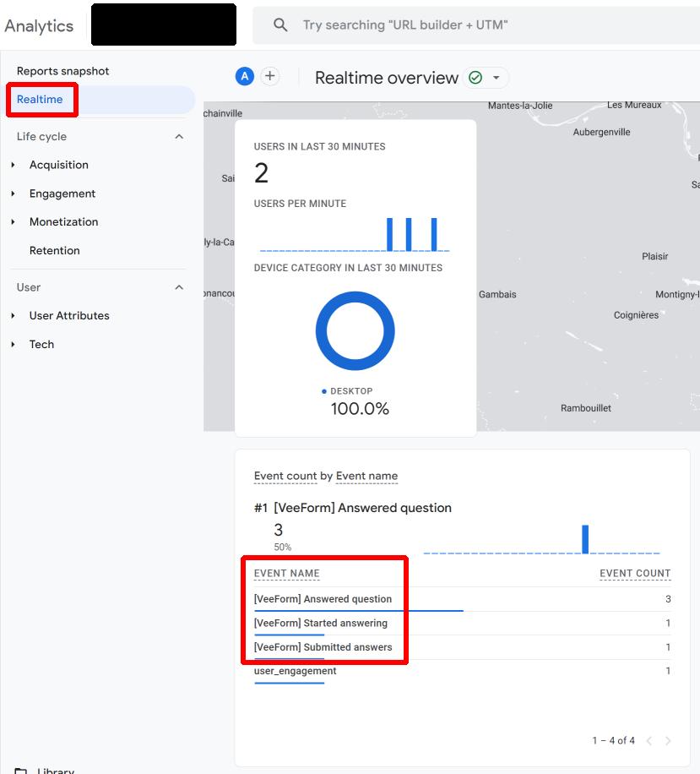
Task: Add a comparison with the plus icon
Action: click(270, 77)
